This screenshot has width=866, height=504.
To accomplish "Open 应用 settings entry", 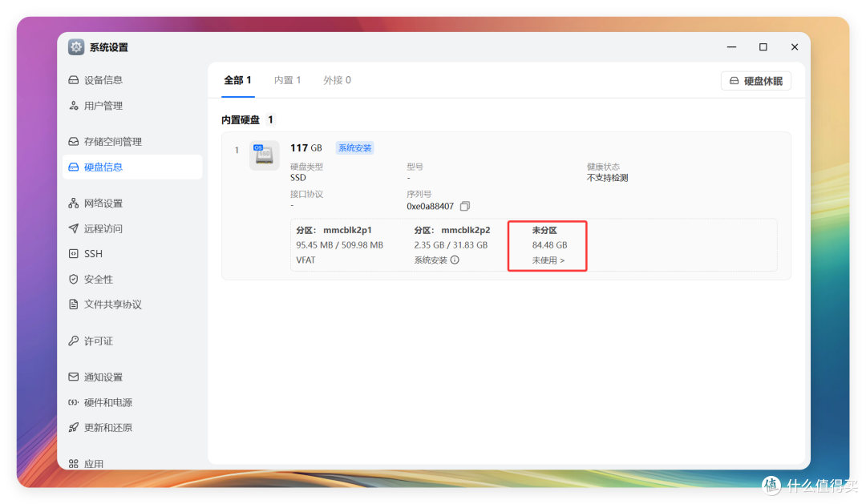I will [93, 464].
